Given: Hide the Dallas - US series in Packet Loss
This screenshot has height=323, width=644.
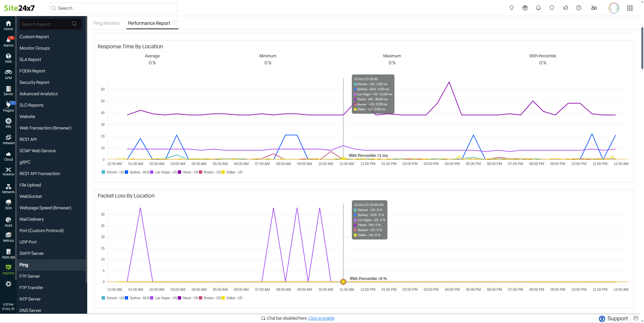Looking at the screenshot, I should [234, 298].
